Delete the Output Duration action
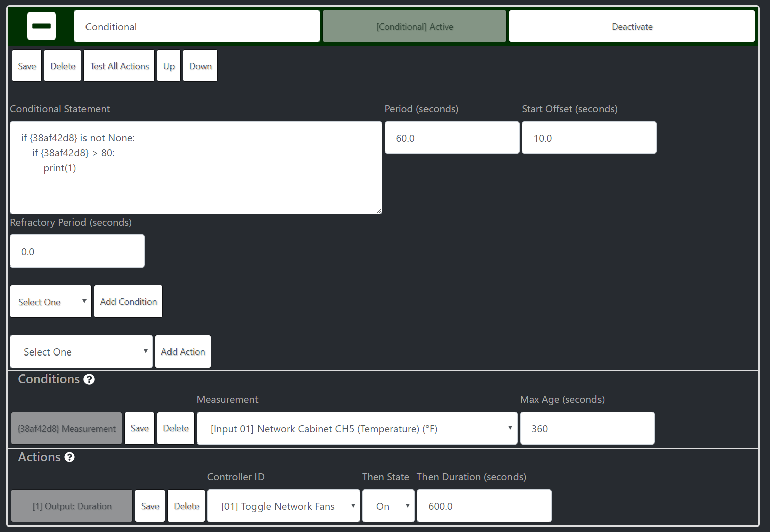This screenshot has width=770, height=532. coord(186,506)
